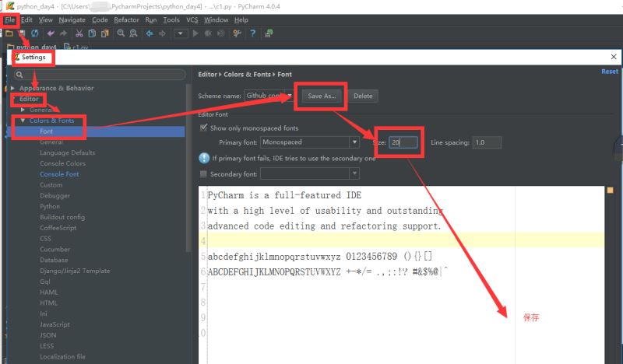Open the Tools menu
623x364 pixels.
coord(171,20)
